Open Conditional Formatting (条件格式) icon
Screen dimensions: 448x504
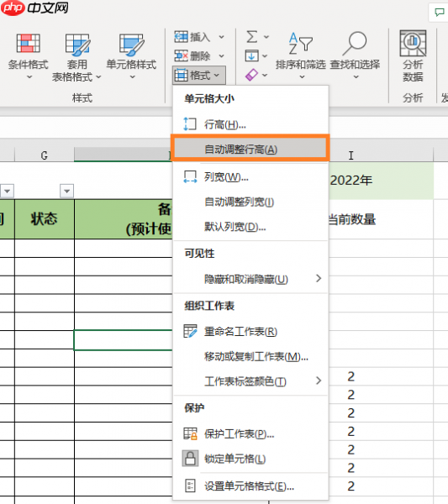[x=29, y=43]
